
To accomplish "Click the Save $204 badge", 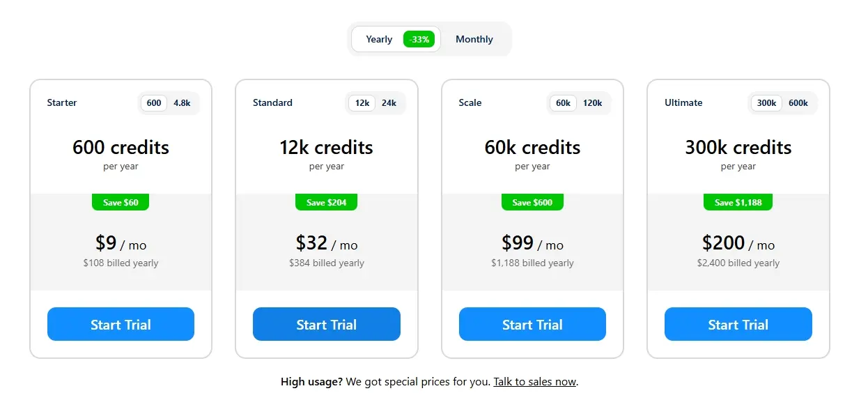I will pos(326,203).
